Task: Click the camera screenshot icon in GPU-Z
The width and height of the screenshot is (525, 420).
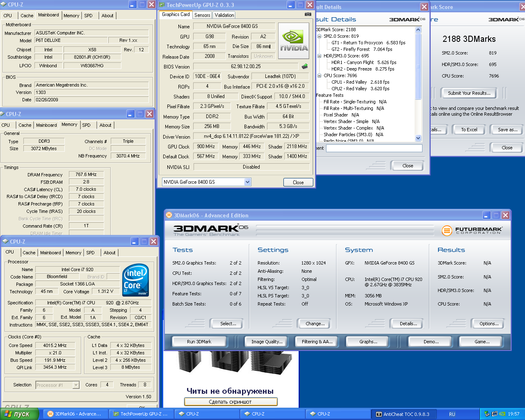Action: coord(308,14)
